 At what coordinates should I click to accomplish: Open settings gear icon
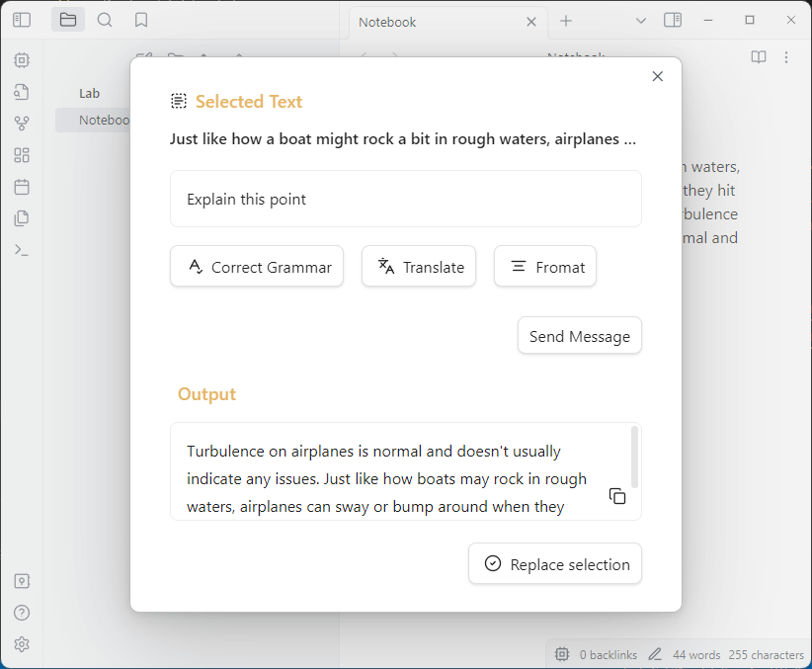22,644
